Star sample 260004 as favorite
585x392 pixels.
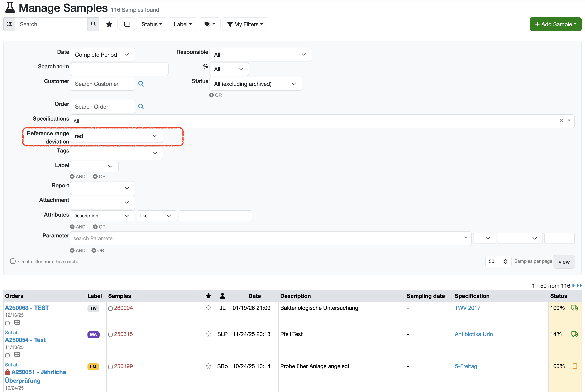point(208,308)
